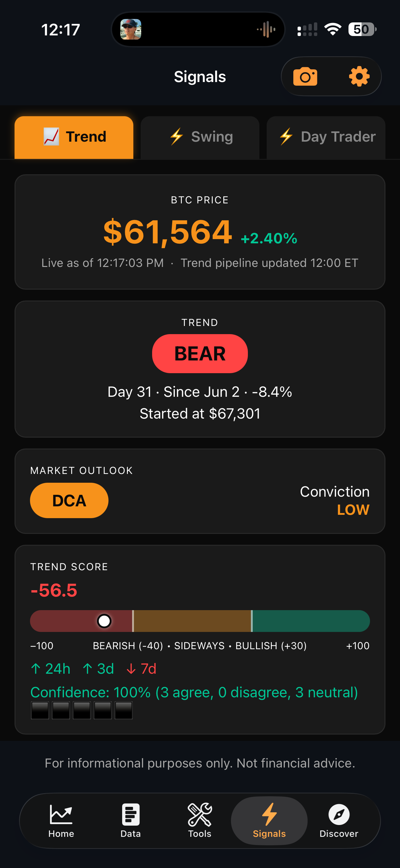
Task: Tap the orange DCA outlook button
Action: click(x=69, y=500)
